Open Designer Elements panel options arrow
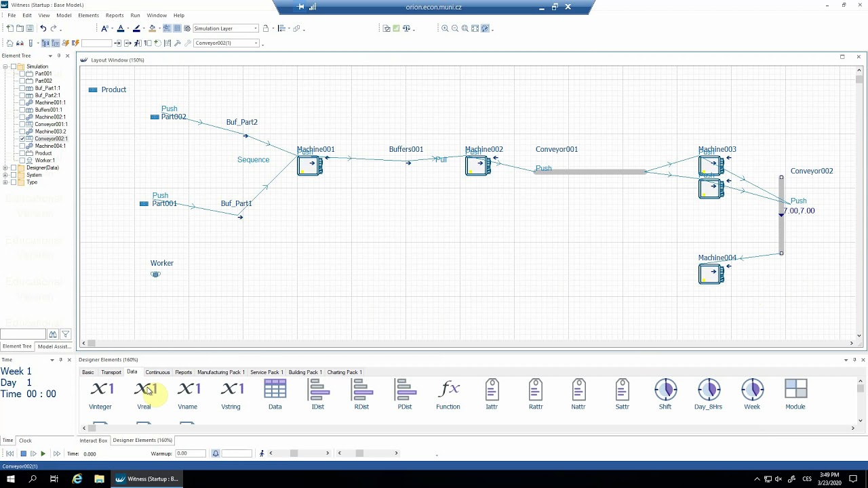Viewport: 868px width, 488px height. pos(846,360)
